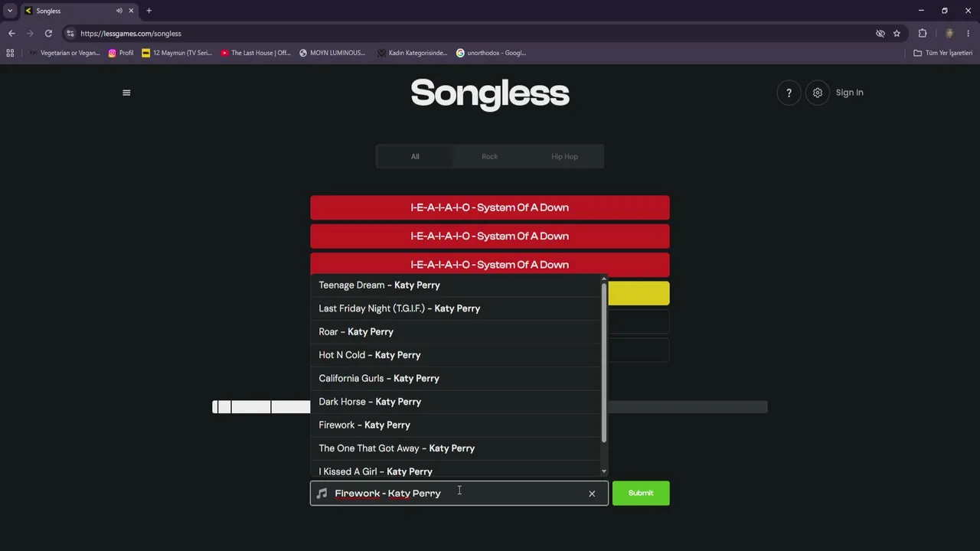
Task: Choose California Gurls - Katy Perry suggestion
Action: pyautogui.click(x=456, y=378)
